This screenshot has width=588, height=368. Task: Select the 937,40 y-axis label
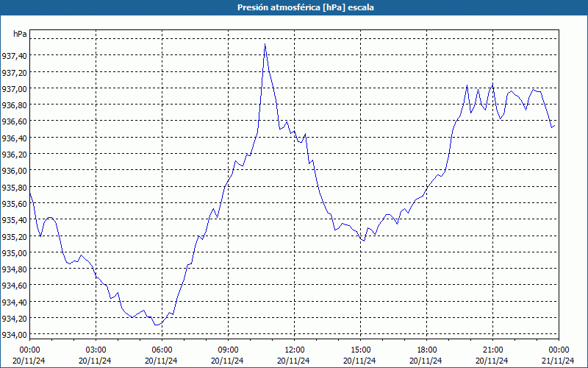14,56
